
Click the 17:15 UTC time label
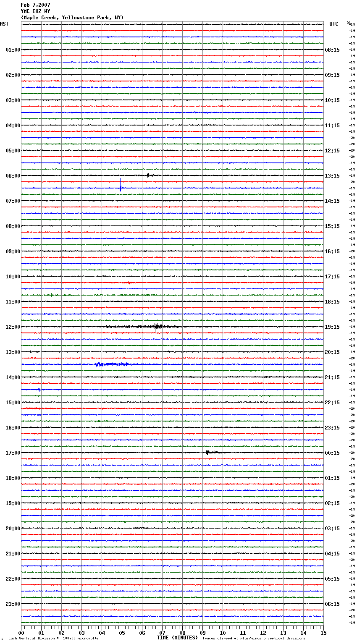pos(332,277)
